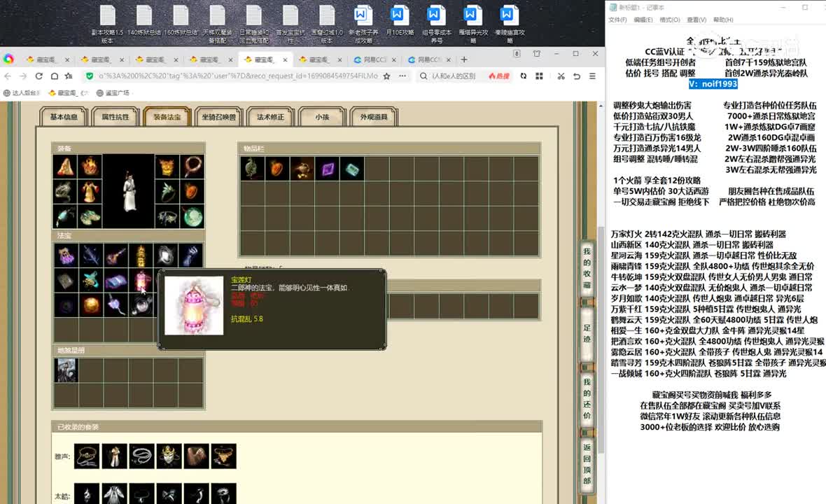
Task: Open the browser apps grid icon
Action: click(539, 76)
